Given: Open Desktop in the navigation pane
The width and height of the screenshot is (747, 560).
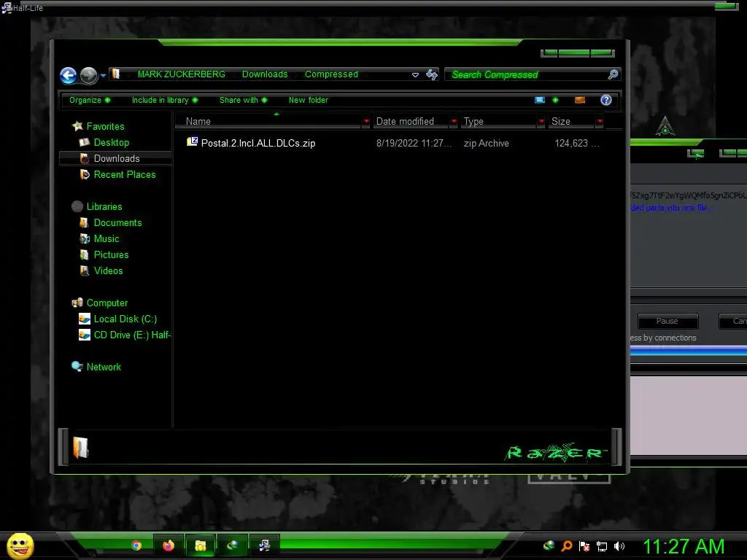Looking at the screenshot, I should tap(112, 142).
